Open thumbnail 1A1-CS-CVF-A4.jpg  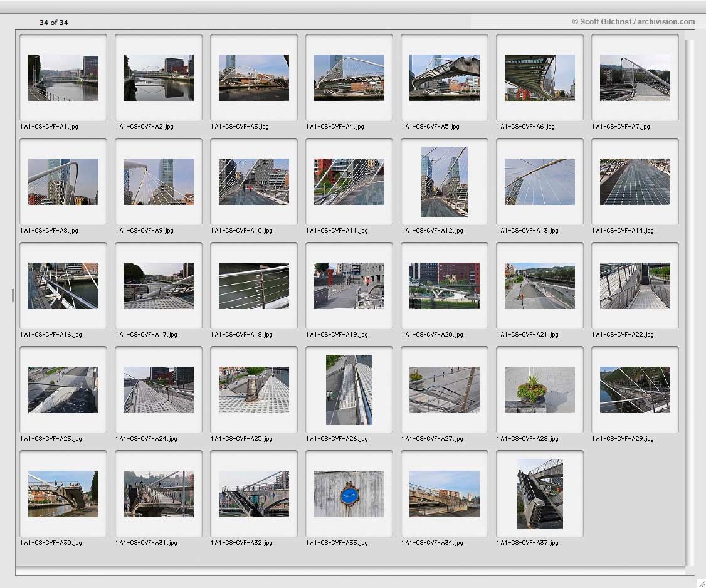349,78
